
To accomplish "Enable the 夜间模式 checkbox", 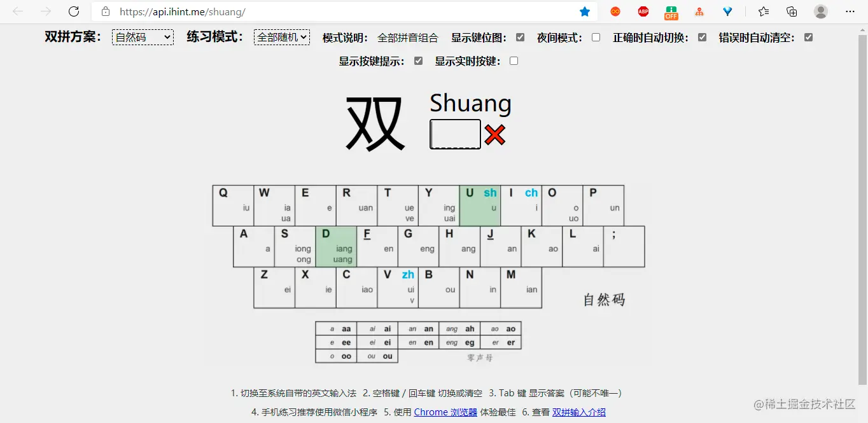I will tap(596, 38).
